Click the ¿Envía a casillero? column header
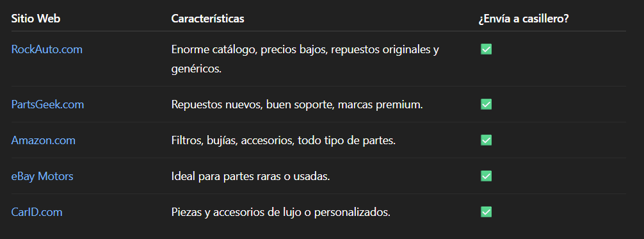The image size is (644, 239). click(x=524, y=19)
